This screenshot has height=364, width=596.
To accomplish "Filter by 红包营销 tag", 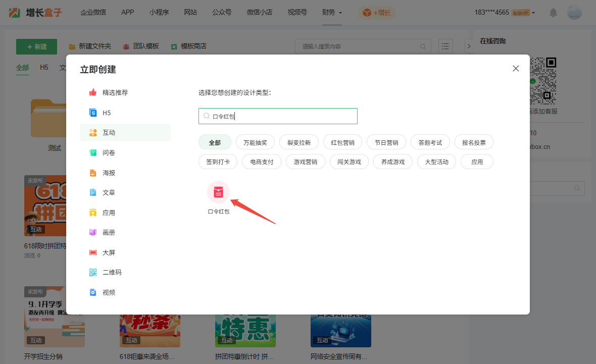I will tap(342, 142).
